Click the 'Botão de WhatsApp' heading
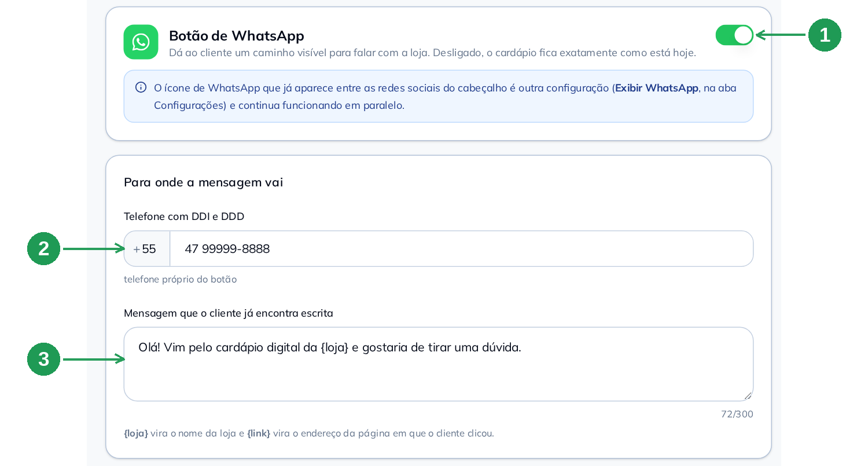This screenshot has height=466, width=868. (x=237, y=35)
